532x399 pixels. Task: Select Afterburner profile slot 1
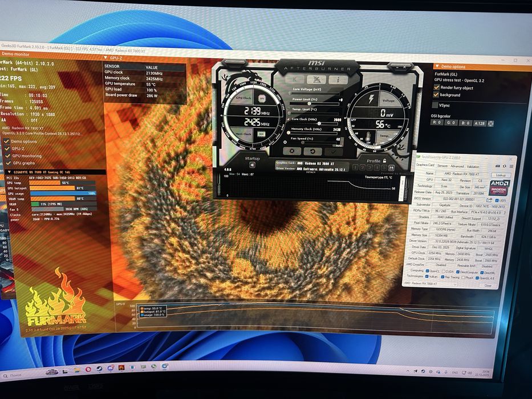[x=355, y=167]
